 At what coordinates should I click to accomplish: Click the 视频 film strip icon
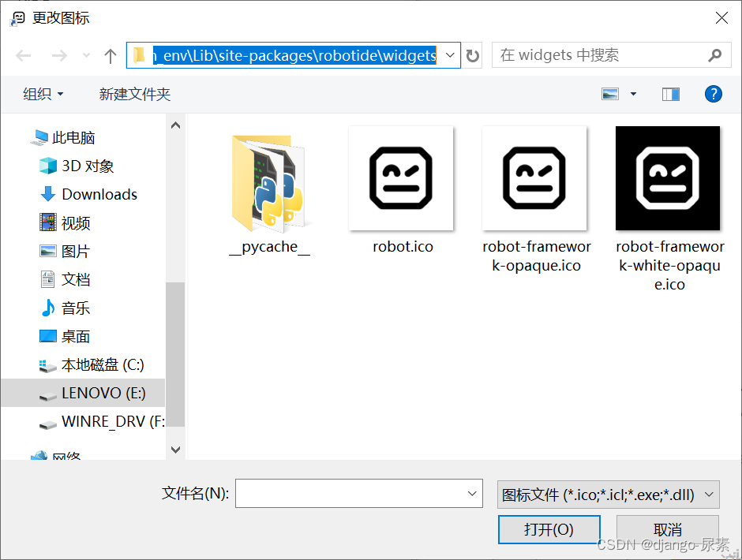coord(48,222)
